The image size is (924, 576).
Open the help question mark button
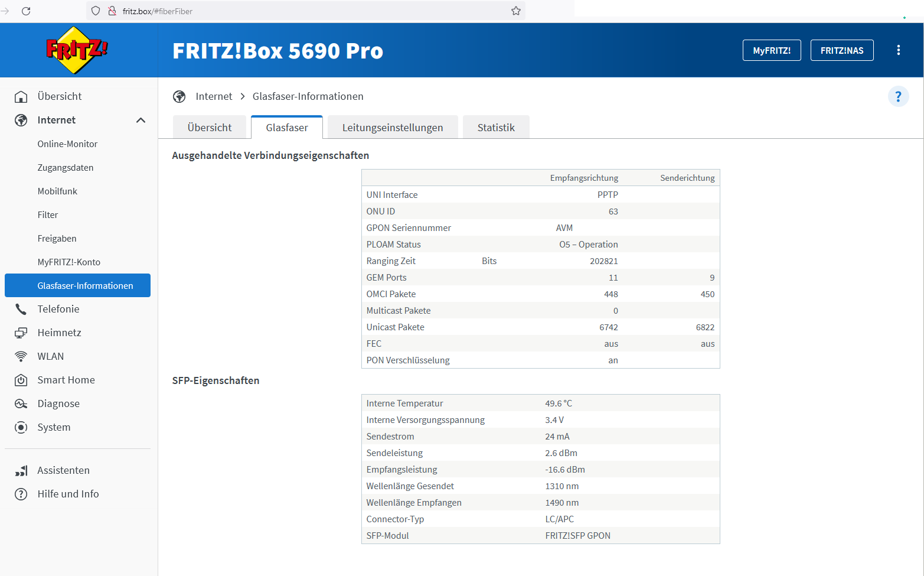[x=899, y=96]
